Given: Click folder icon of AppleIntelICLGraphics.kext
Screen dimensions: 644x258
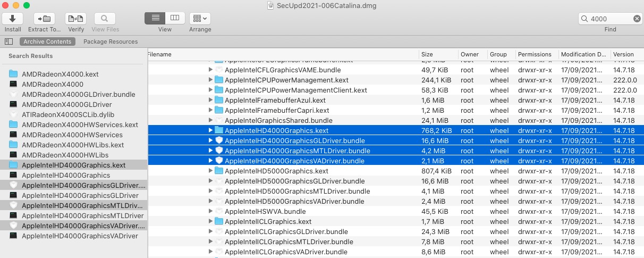Looking at the screenshot, I should pos(219,221).
